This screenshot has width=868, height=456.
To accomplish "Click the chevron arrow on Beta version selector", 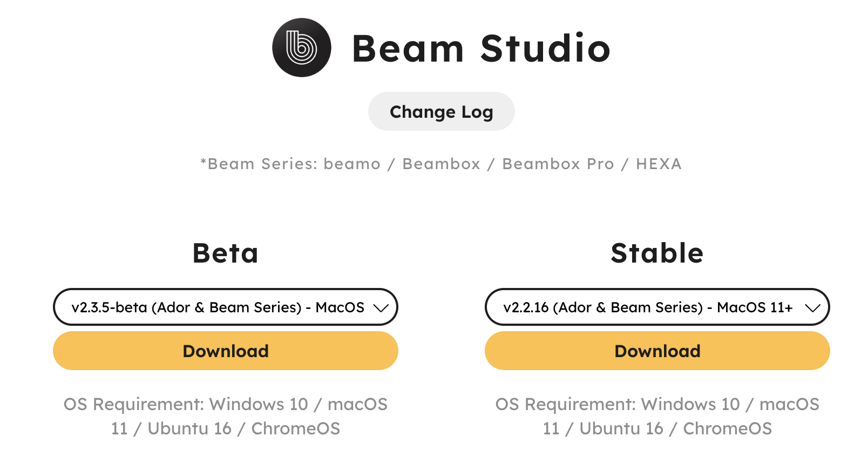I will coord(381,307).
